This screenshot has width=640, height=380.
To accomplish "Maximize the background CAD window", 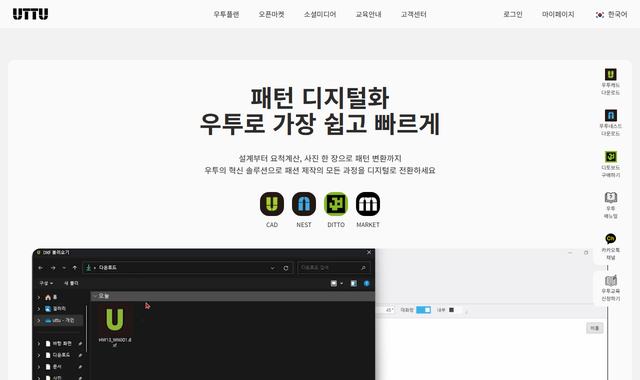I will click(x=586, y=253).
